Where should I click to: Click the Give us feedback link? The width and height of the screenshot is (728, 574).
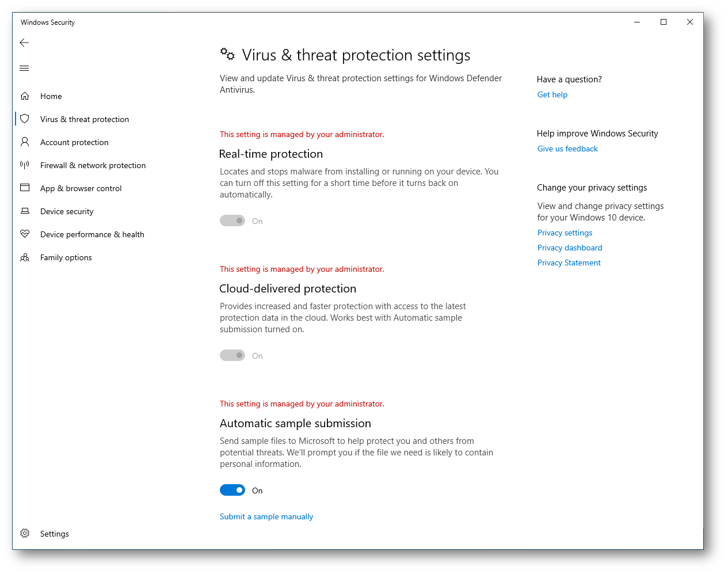[567, 149]
